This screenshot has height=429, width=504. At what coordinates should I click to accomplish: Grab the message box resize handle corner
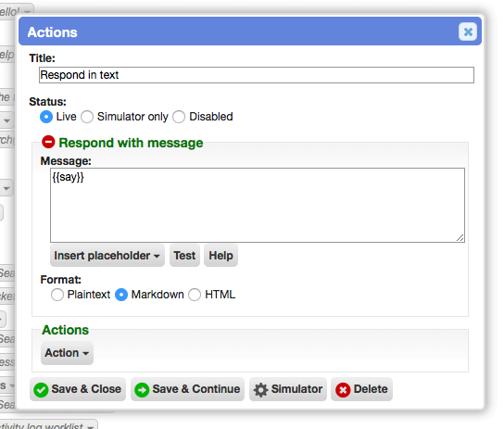point(460,238)
